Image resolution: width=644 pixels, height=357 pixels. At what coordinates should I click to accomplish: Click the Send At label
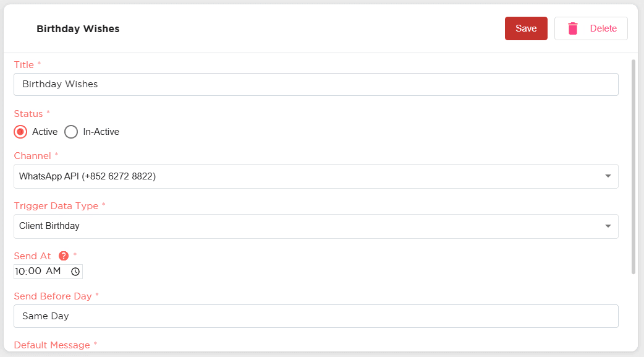point(32,256)
